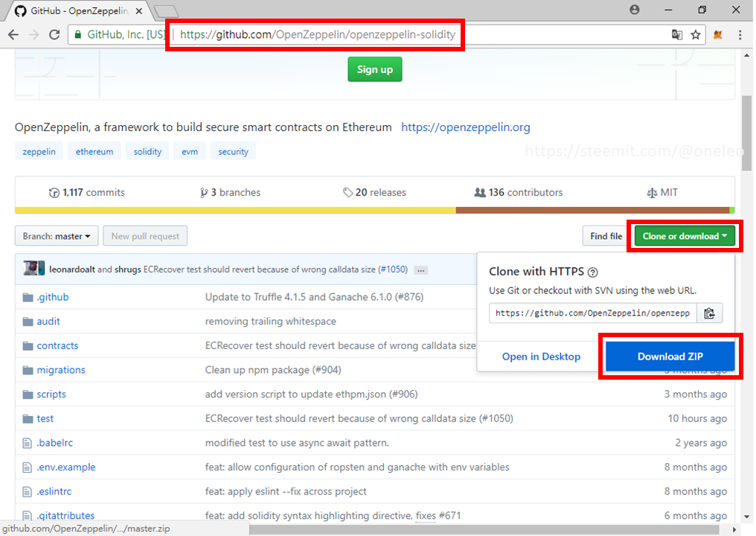
Task: Click the Chrome user profile icon
Action: click(x=635, y=10)
